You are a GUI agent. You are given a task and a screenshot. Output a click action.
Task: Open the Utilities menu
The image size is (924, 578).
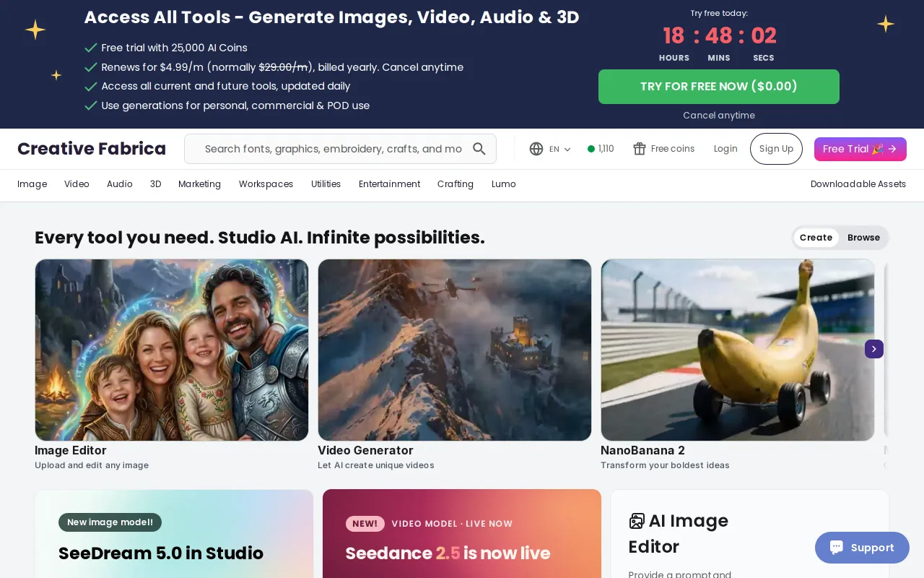point(326,184)
